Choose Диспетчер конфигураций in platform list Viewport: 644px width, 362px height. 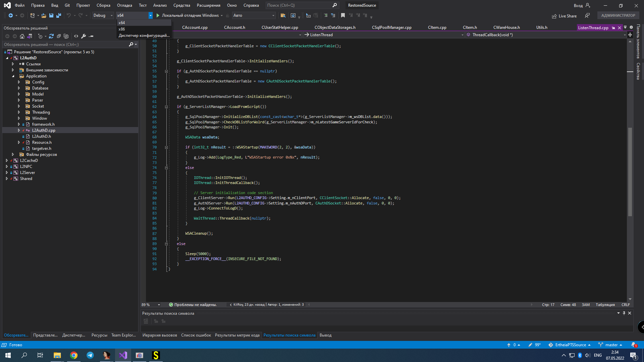[x=144, y=36]
